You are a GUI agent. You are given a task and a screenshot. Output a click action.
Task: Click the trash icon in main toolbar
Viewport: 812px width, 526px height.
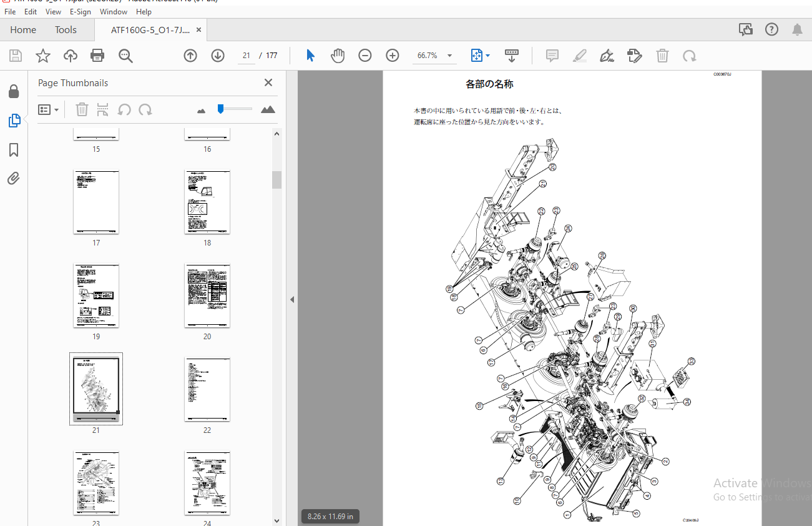coord(662,56)
